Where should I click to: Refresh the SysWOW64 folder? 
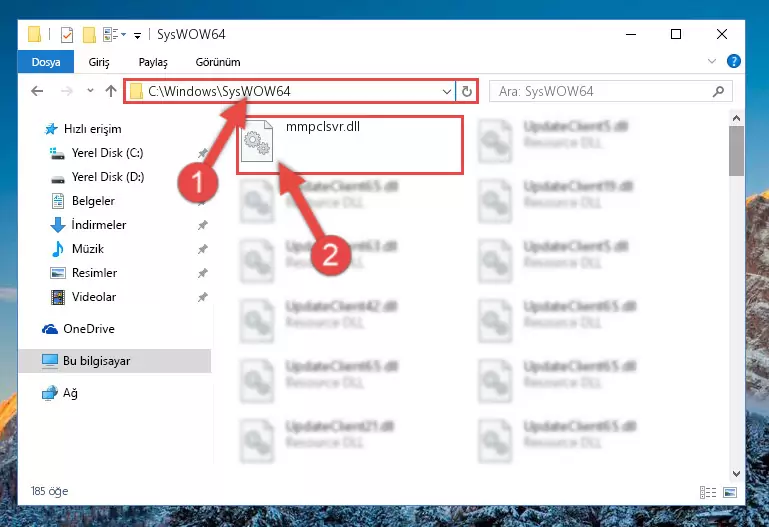[466, 92]
